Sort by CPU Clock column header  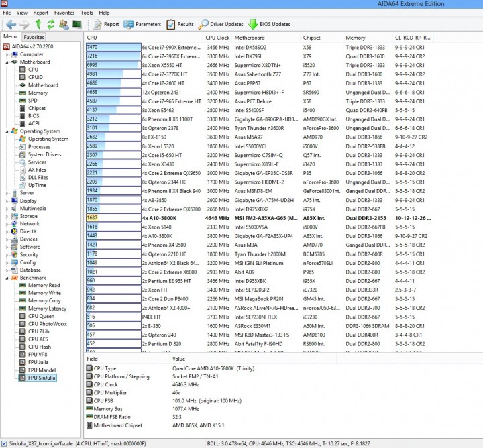pyautogui.click(x=217, y=38)
